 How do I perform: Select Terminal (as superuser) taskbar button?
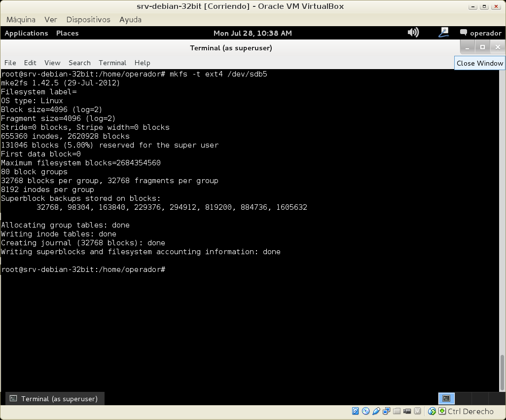tap(54, 398)
